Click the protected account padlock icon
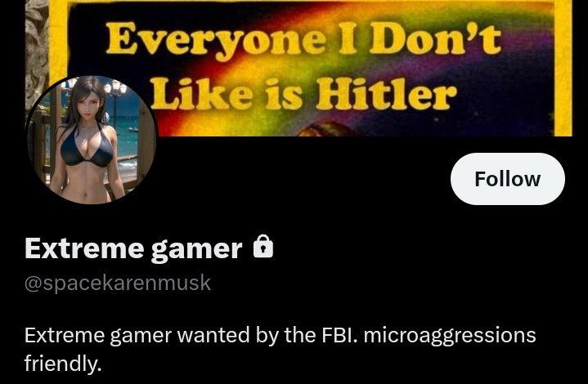588x384 pixels. point(263,246)
